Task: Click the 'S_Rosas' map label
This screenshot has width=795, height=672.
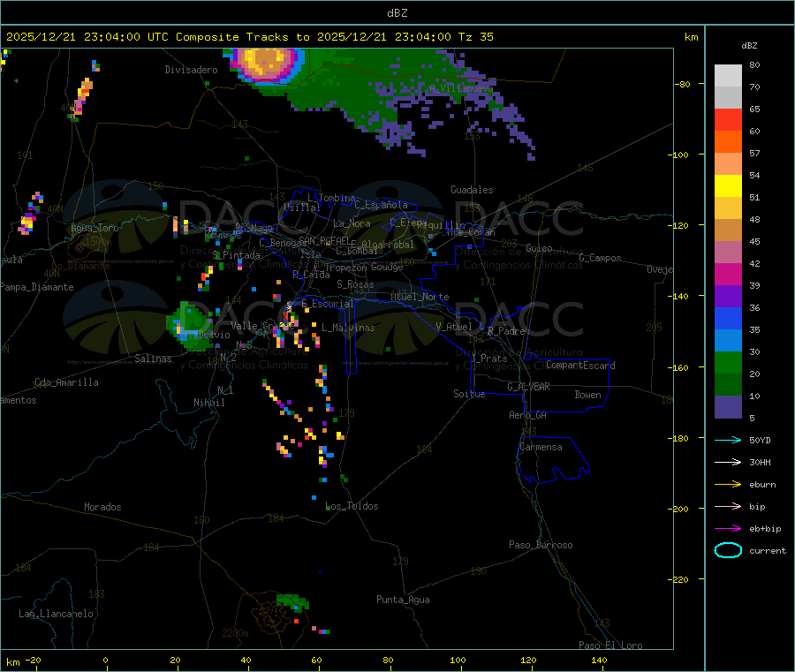Action: 355,284
